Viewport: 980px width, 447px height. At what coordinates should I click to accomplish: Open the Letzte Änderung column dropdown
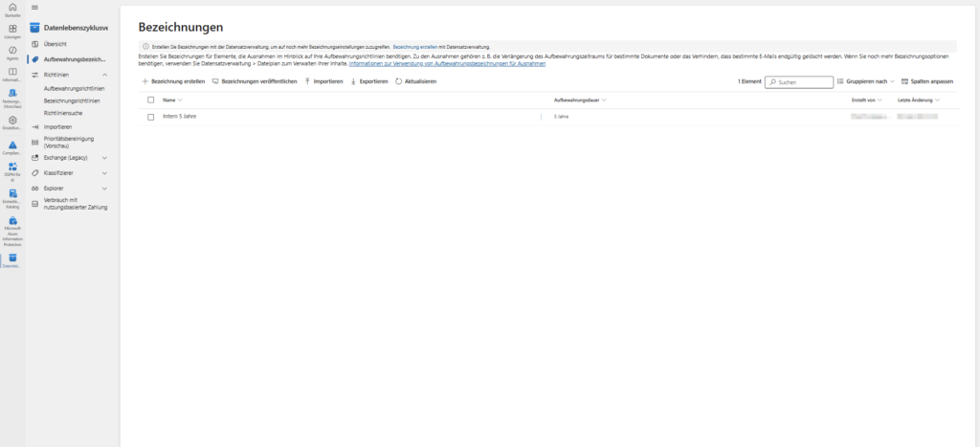(938, 101)
